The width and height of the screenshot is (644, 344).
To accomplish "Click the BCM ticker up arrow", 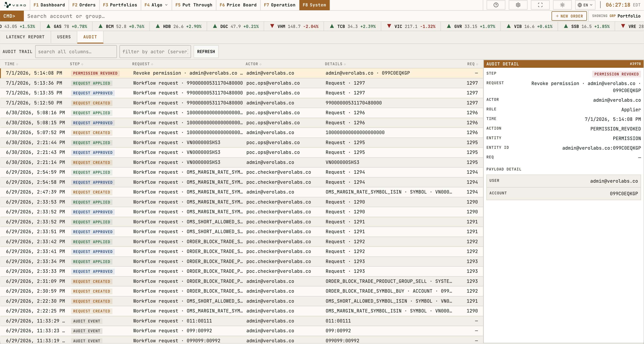I will pos(101,26).
